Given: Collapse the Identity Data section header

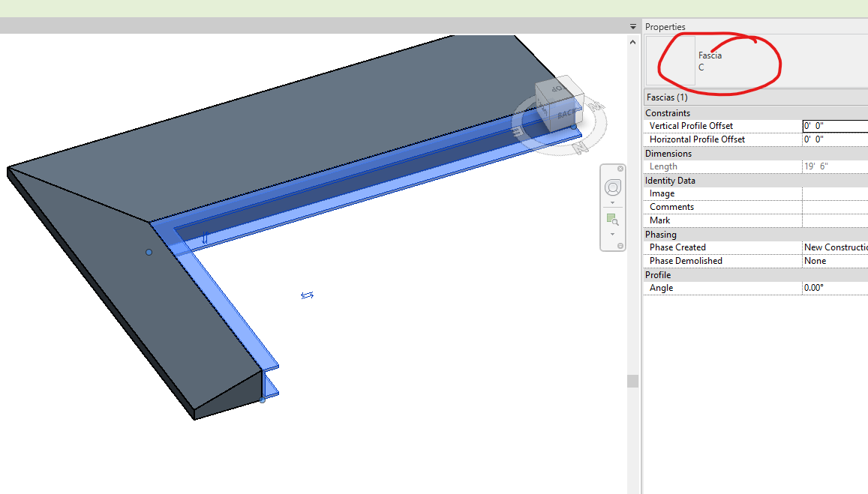Looking at the screenshot, I should point(755,181).
